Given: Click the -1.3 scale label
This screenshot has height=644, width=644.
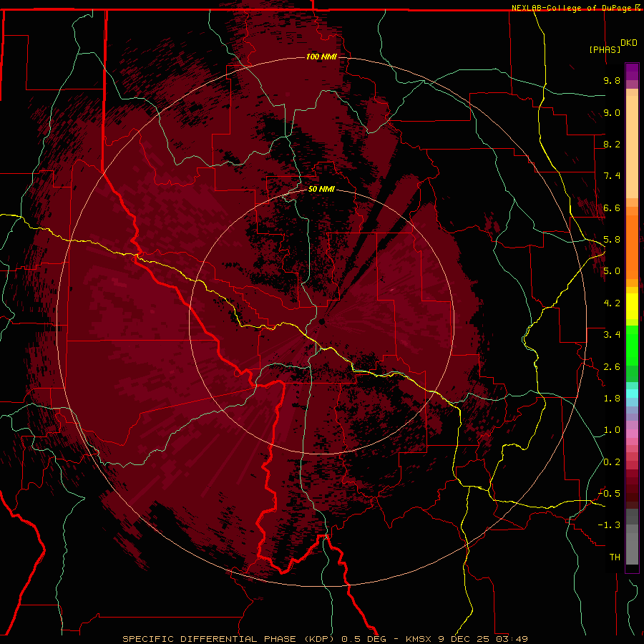Looking at the screenshot, I should point(609,525).
